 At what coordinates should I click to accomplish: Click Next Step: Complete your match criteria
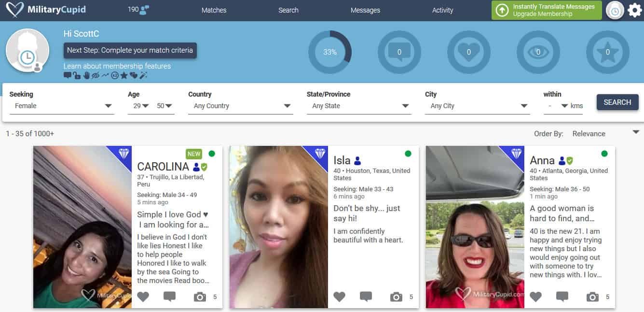tap(130, 50)
